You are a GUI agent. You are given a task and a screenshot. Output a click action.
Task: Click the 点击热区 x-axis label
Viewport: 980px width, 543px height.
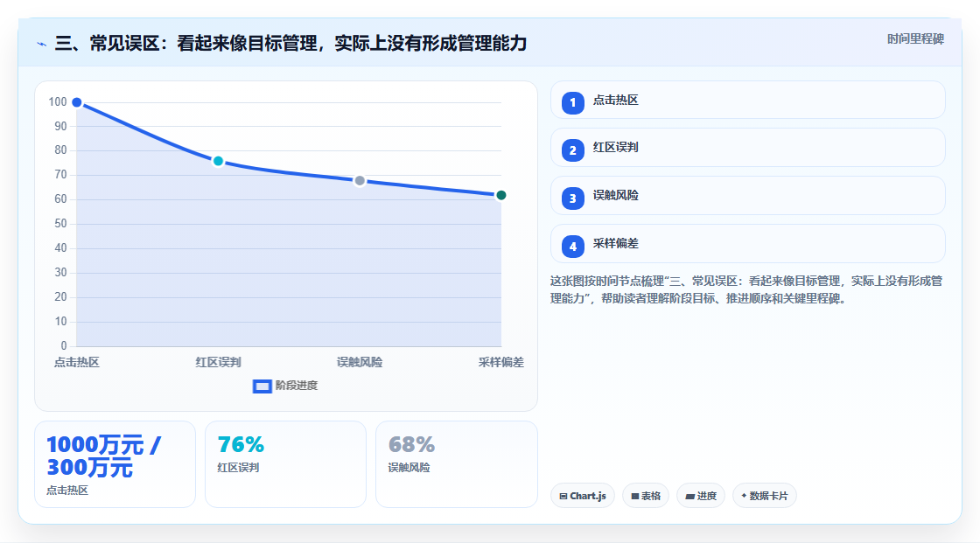tap(77, 362)
